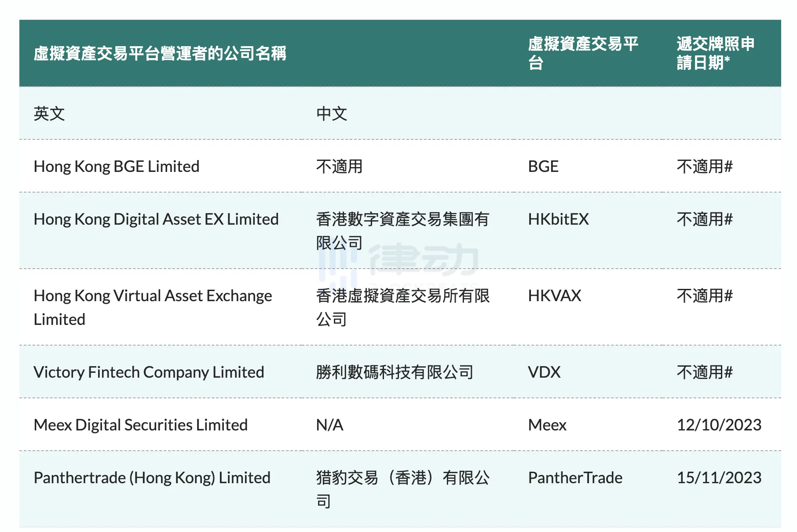Click the 遞交牌照申請日期 column header
The height and width of the screenshot is (532, 797).
(715, 53)
